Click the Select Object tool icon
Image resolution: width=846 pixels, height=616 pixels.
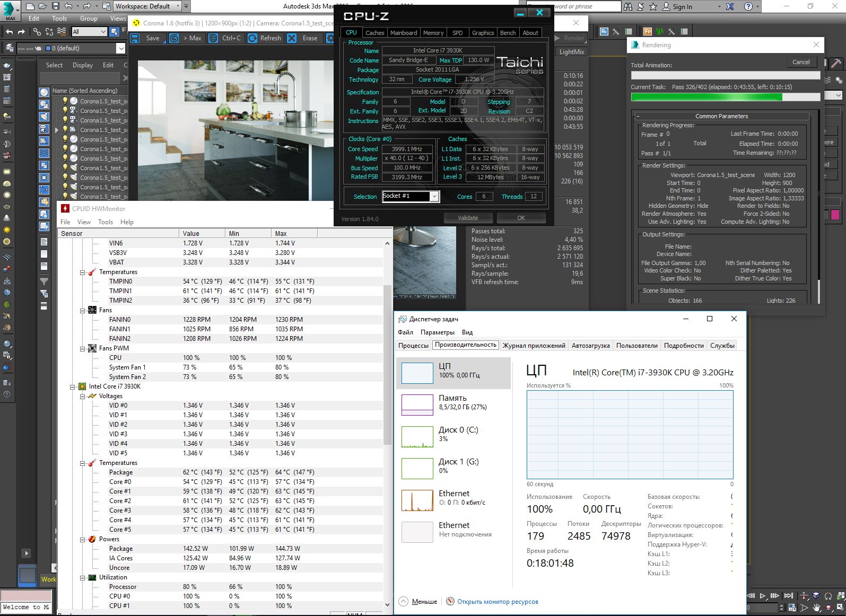click(115, 32)
